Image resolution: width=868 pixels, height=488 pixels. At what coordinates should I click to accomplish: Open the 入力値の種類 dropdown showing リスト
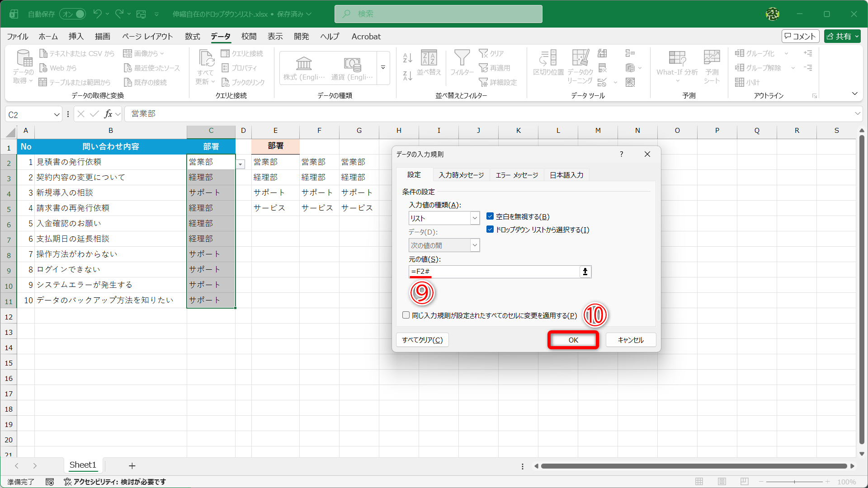474,218
